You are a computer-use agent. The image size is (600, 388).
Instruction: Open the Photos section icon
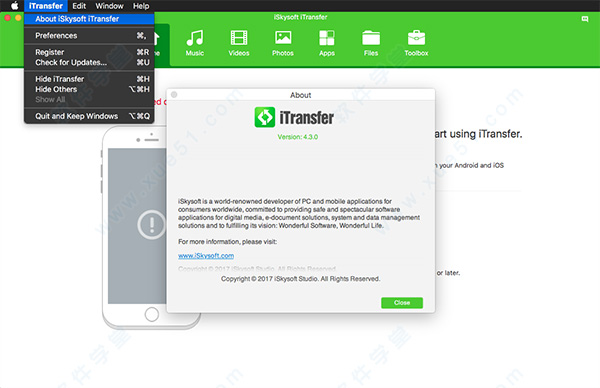[x=283, y=38]
